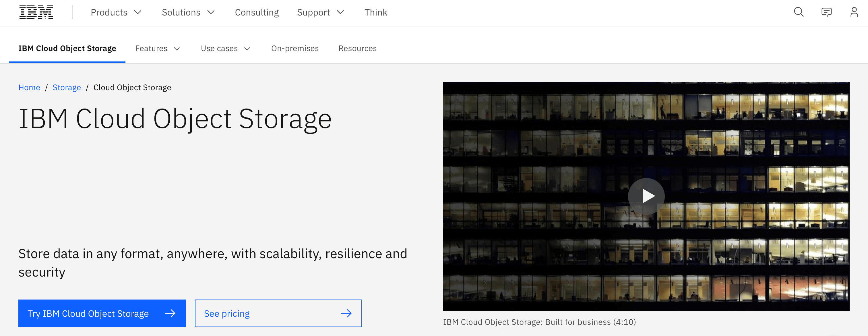This screenshot has height=336, width=868.
Task: Follow the Storage breadcrumb link
Action: coord(67,88)
